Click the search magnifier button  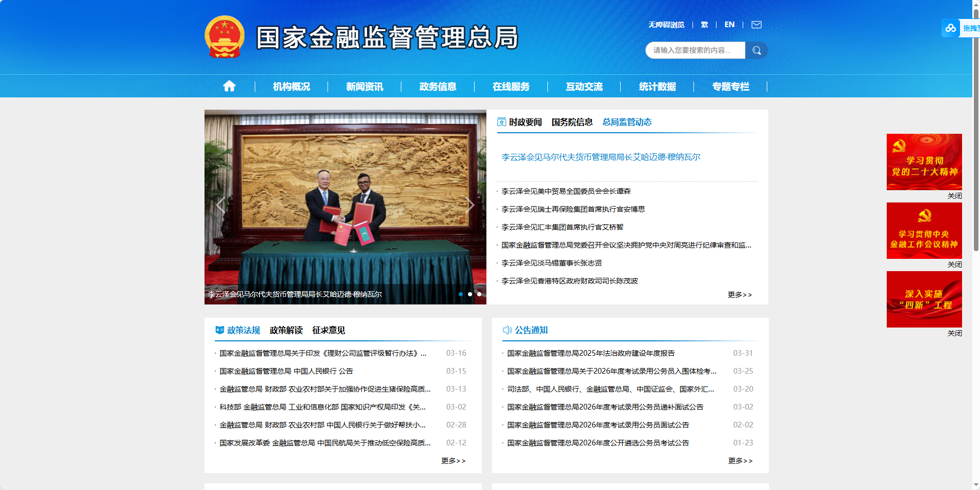[757, 50]
